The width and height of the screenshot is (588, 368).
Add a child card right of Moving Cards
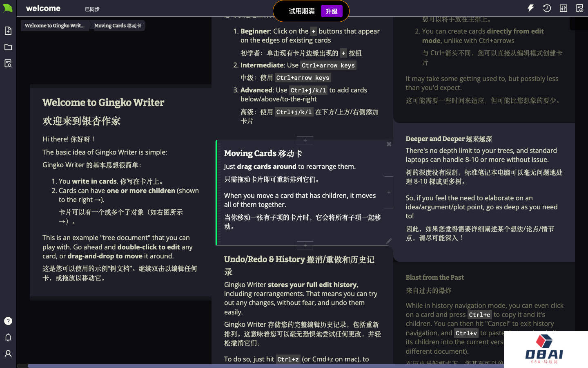[389, 192]
